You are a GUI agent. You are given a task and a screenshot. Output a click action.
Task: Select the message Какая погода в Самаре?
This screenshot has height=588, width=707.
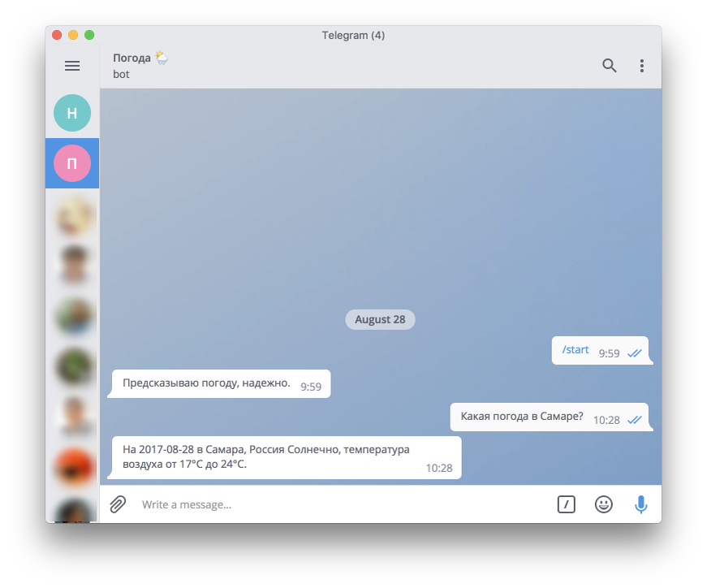point(551,417)
